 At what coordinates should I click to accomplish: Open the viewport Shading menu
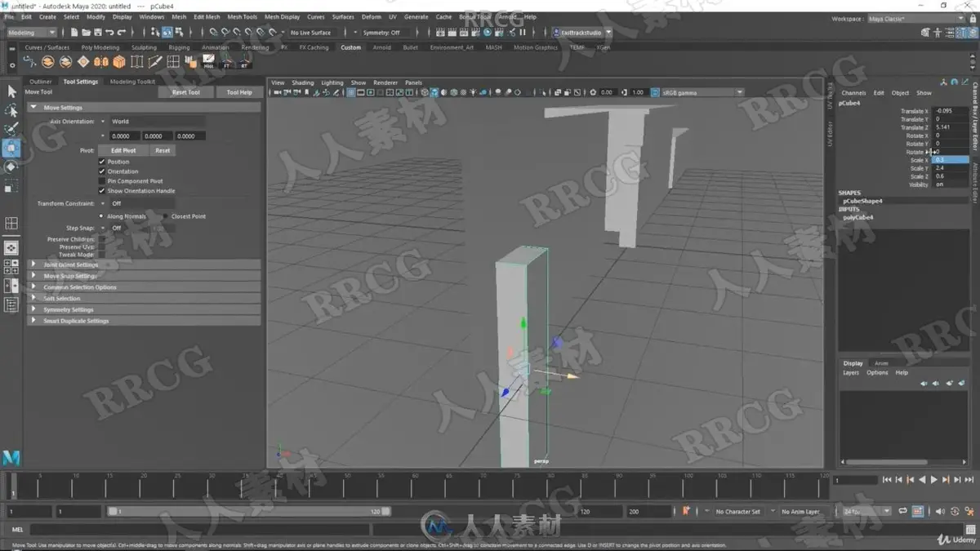(303, 82)
